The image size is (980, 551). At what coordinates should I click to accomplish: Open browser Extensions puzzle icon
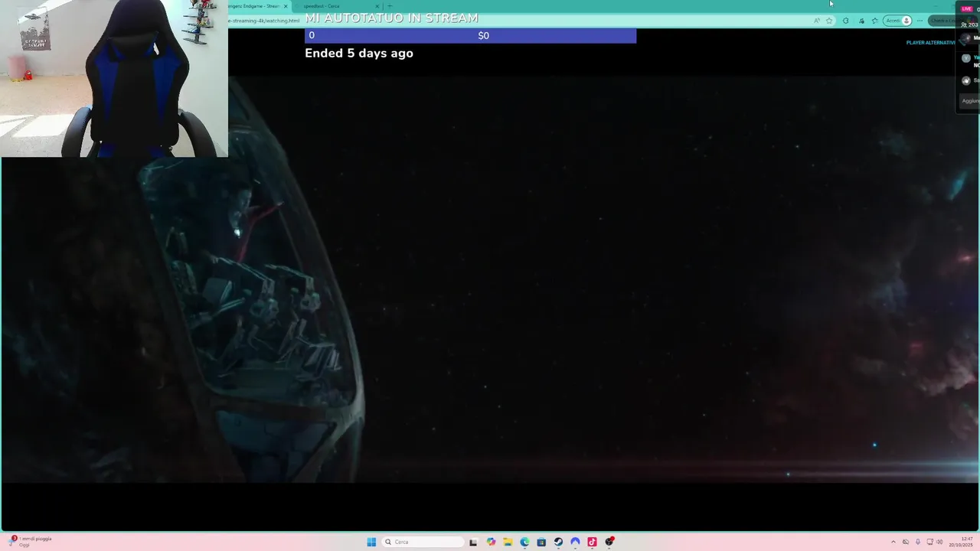[845, 21]
